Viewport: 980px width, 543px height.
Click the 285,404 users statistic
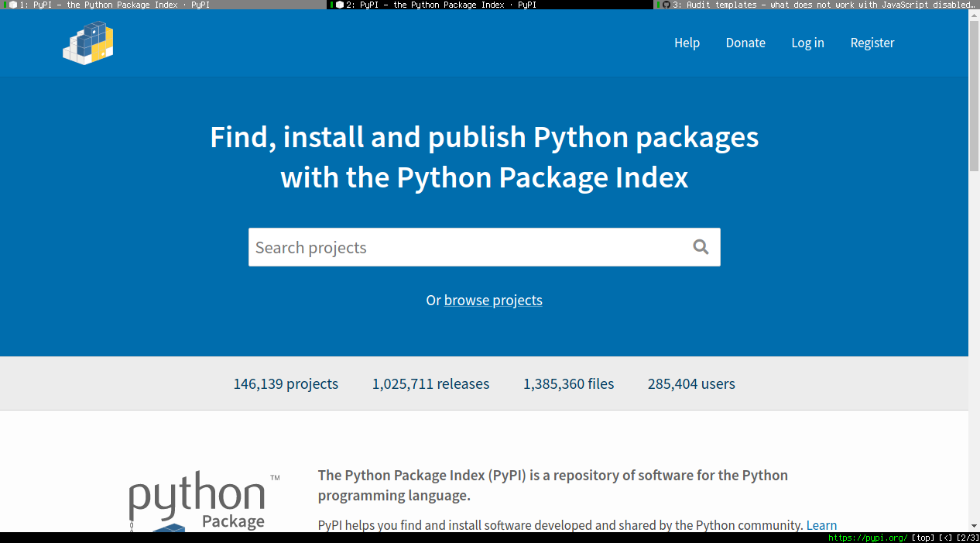point(691,383)
